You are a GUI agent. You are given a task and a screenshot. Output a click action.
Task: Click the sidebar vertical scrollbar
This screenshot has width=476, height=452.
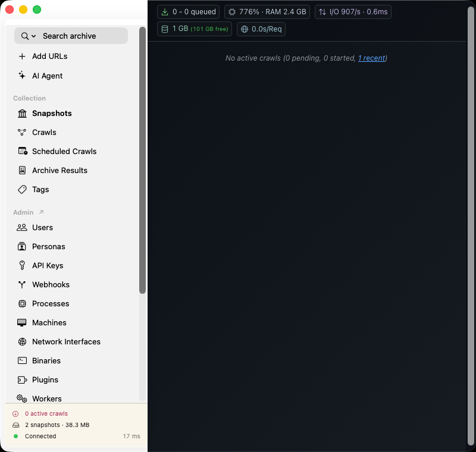(142, 160)
